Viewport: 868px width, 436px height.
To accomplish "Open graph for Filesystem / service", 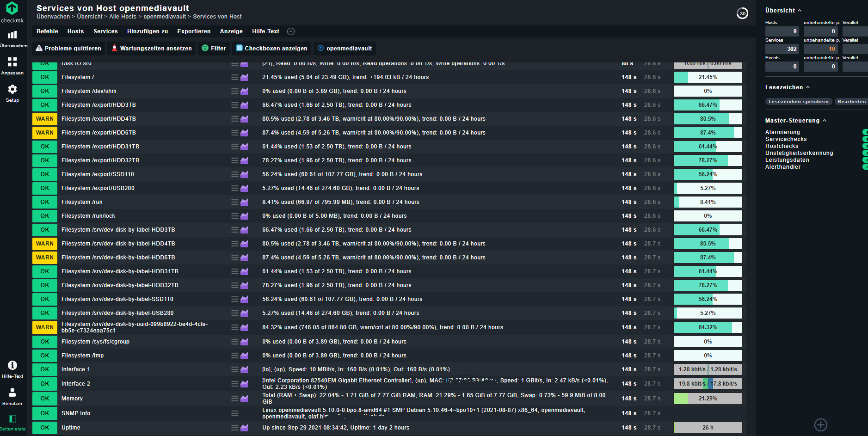I will [x=244, y=77].
